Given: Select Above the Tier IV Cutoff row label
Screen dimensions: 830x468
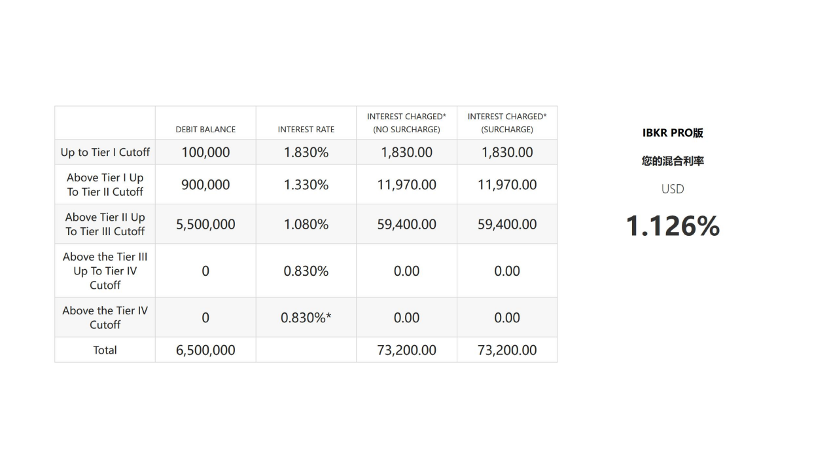Looking at the screenshot, I should pos(105,317).
